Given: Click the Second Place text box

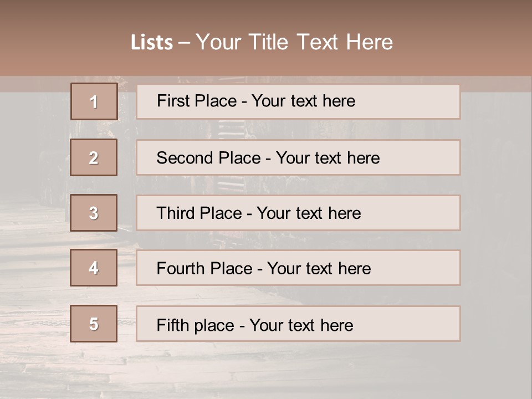Looking at the screenshot, I should click(298, 157).
